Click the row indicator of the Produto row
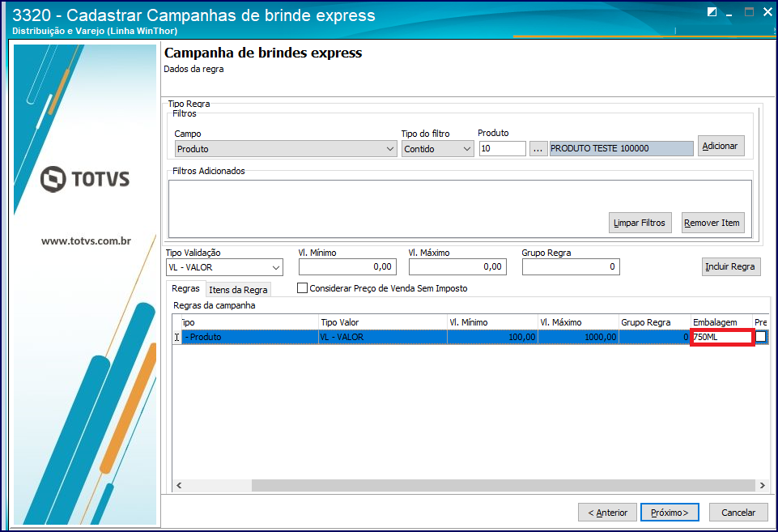The height and width of the screenshot is (532, 778). pyautogui.click(x=176, y=337)
